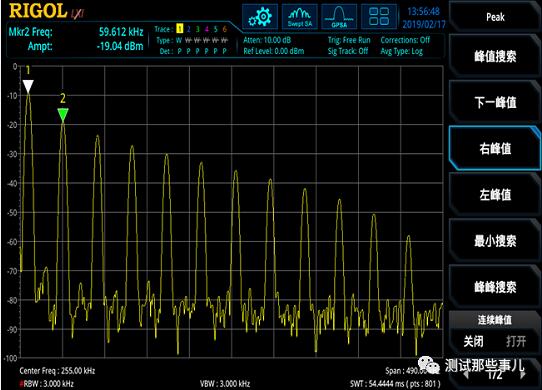The width and height of the screenshot is (542, 390).
Task: Move to right peak 右峰值
Action: (495, 148)
